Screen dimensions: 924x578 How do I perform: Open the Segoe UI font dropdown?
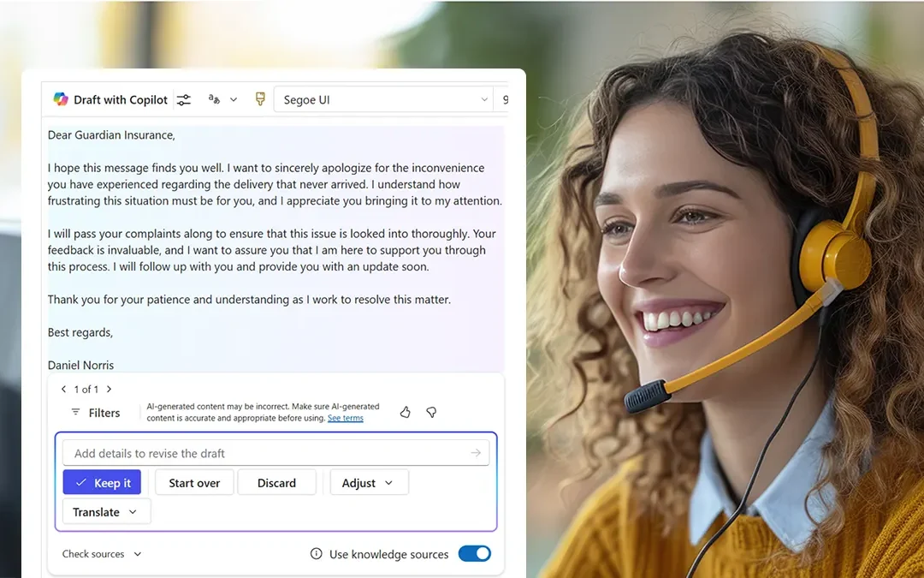(x=383, y=99)
